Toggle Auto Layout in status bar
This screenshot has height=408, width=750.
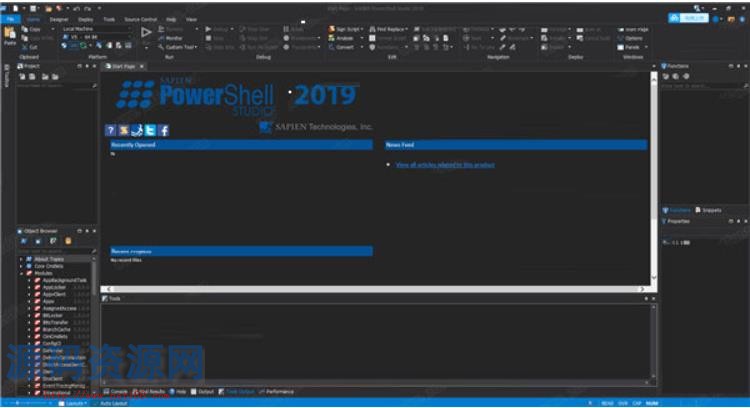[x=111, y=404]
